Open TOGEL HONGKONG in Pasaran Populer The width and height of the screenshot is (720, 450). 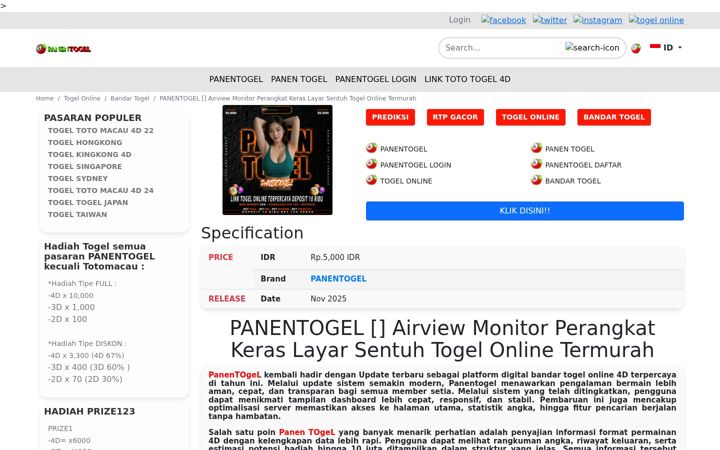85,142
